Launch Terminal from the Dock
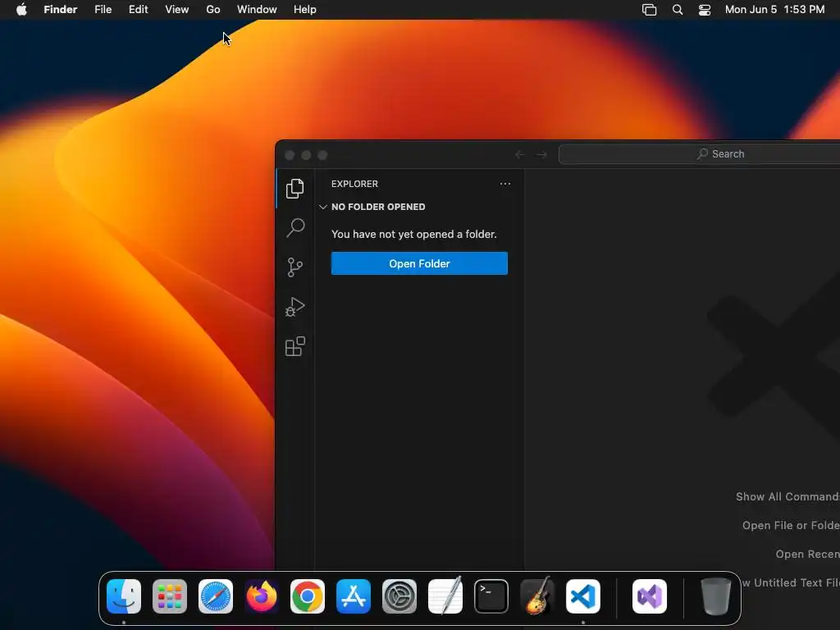Viewport: 840px width, 630px height. pyautogui.click(x=491, y=596)
